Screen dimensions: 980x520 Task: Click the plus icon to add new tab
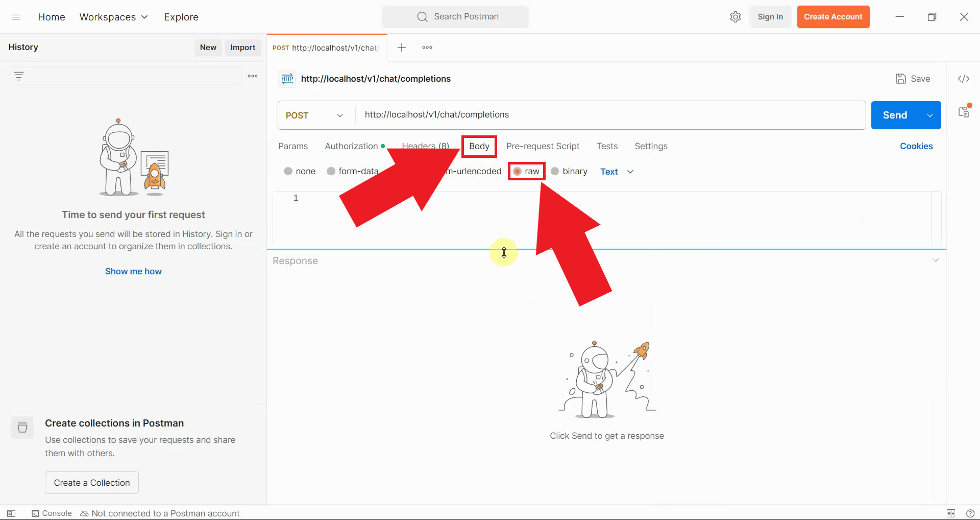pyautogui.click(x=402, y=48)
